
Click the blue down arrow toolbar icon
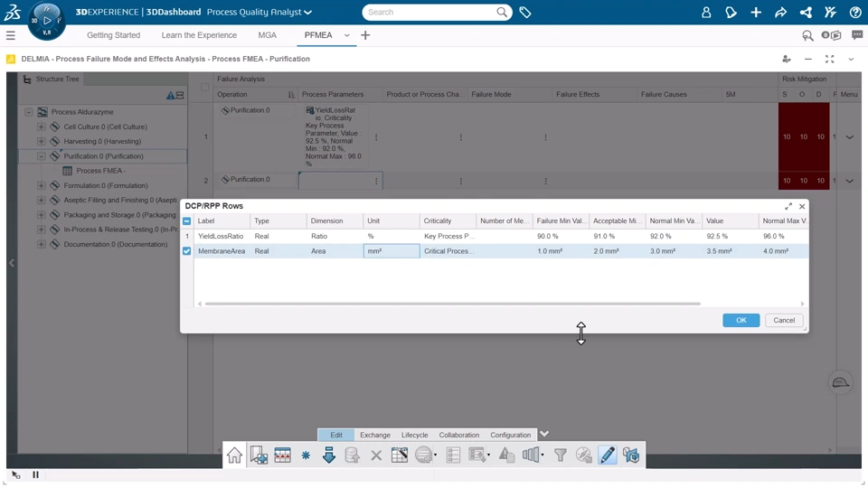pos(329,455)
